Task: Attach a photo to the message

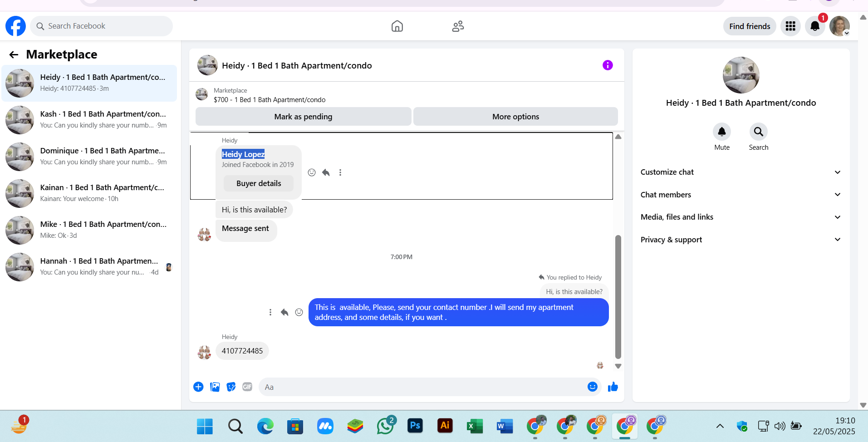Action: coord(215,387)
